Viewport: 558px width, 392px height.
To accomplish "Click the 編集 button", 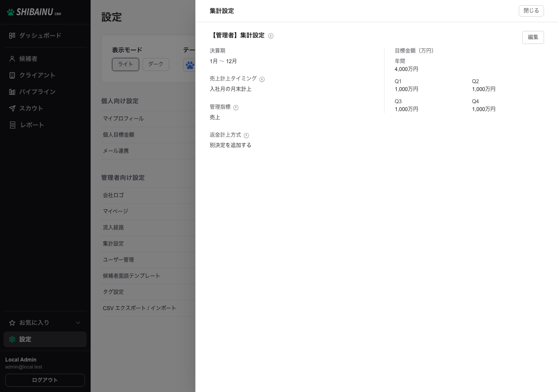I will point(533,37).
